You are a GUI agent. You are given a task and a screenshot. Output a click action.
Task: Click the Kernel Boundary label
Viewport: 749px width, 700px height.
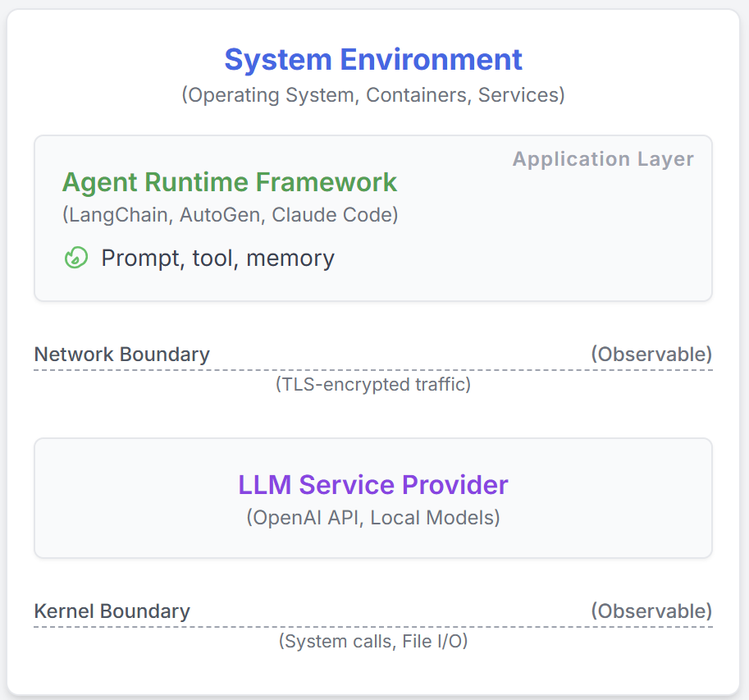coord(112,611)
